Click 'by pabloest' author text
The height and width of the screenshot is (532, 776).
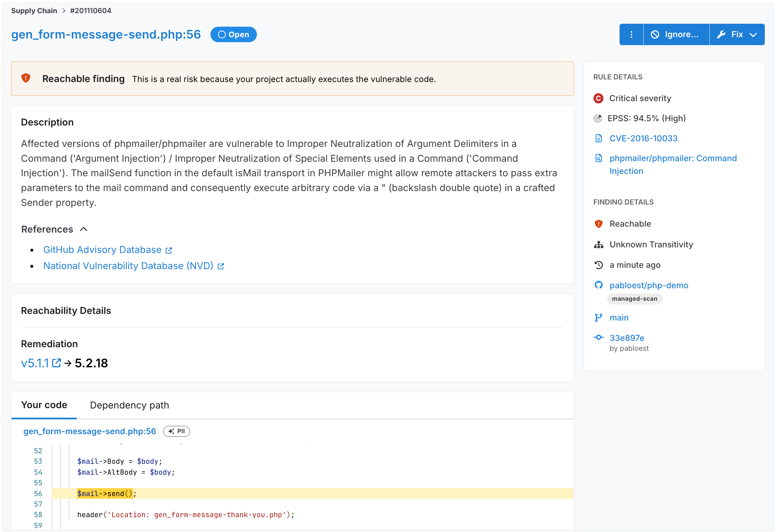click(x=629, y=348)
